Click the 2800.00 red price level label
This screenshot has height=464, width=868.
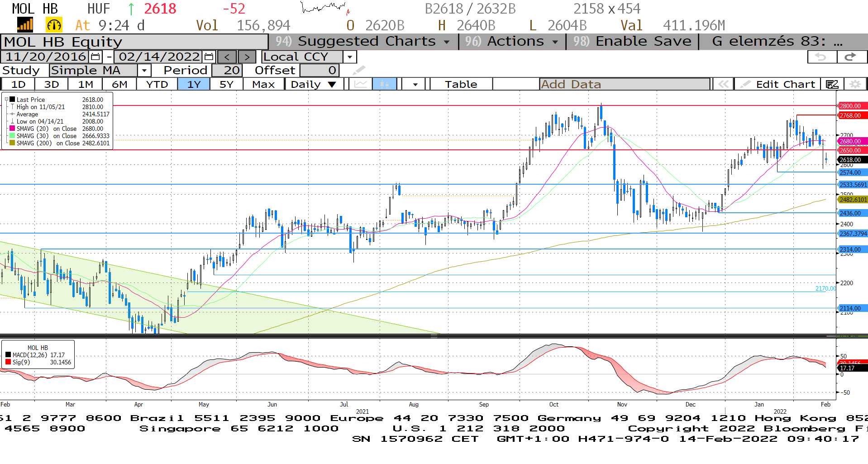[x=853, y=106]
